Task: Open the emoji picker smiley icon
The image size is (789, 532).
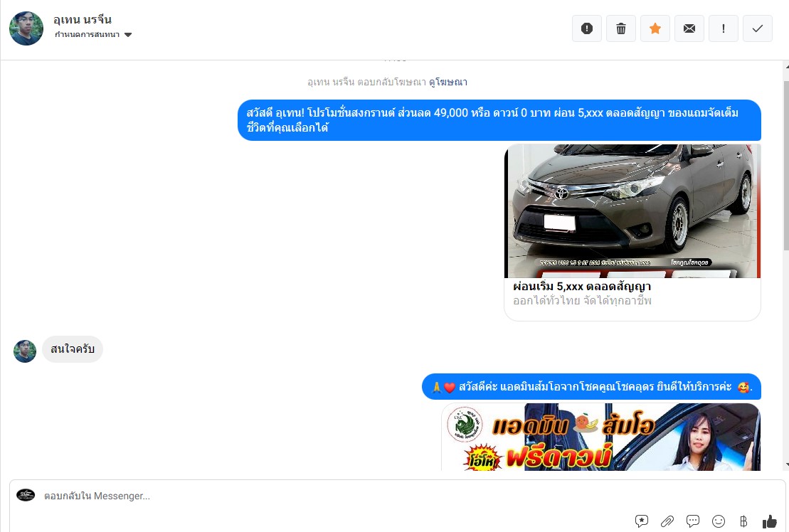Action: point(719,521)
